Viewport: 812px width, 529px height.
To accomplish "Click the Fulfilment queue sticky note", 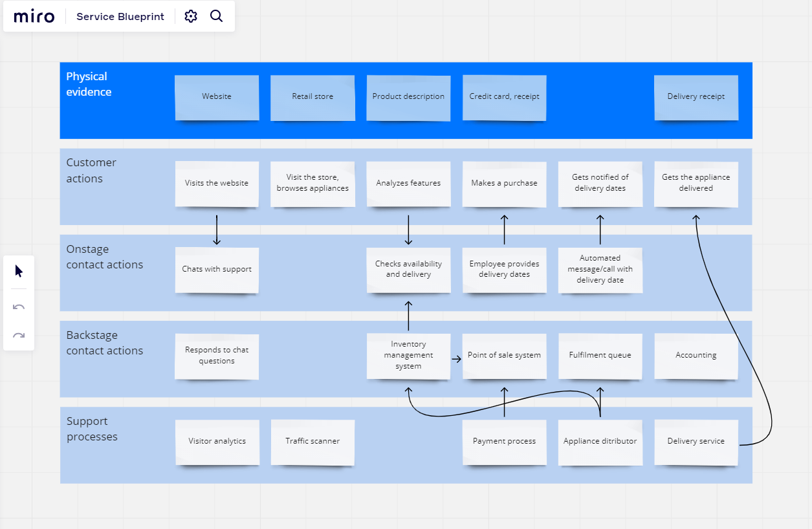I will (x=600, y=356).
